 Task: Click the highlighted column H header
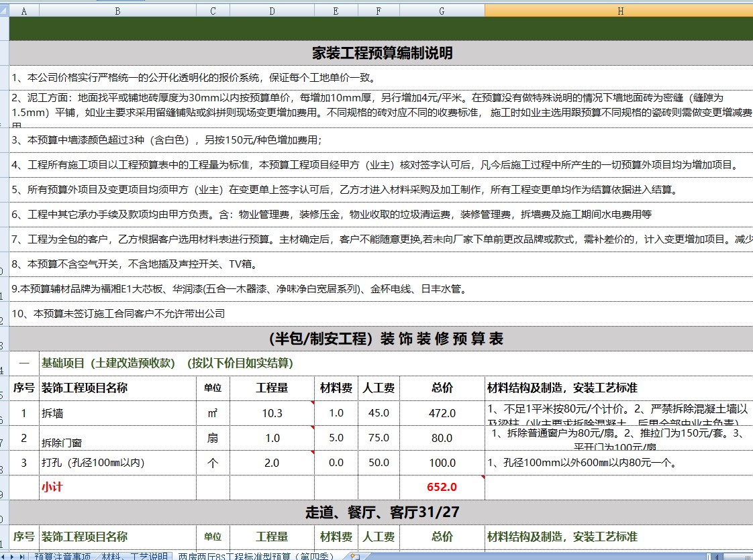coord(619,11)
